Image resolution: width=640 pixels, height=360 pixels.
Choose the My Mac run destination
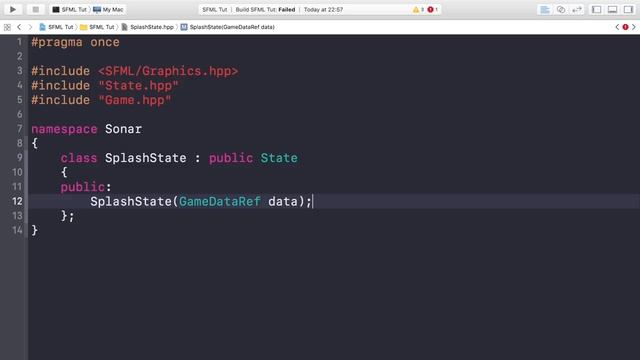coord(108,9)
